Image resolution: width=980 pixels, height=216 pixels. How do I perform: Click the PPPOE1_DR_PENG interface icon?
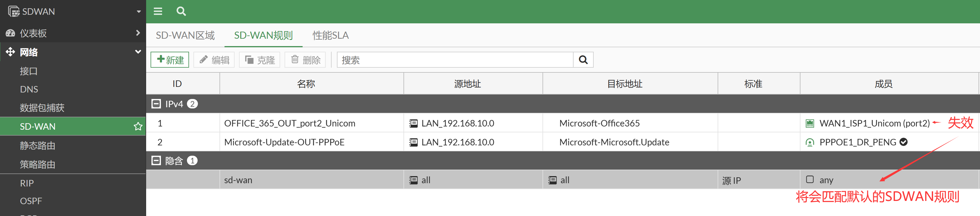coord(810,142)
